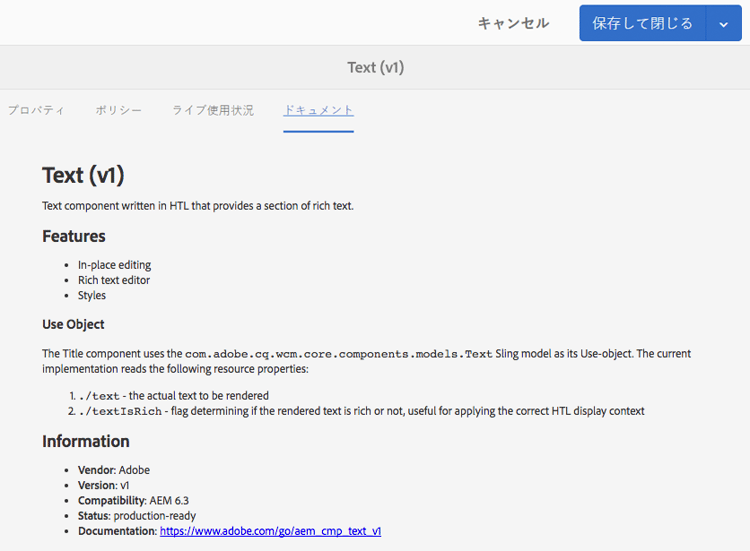750x551 pixels.
Task: Click the Status: production-ready entry
Action: 137,516
